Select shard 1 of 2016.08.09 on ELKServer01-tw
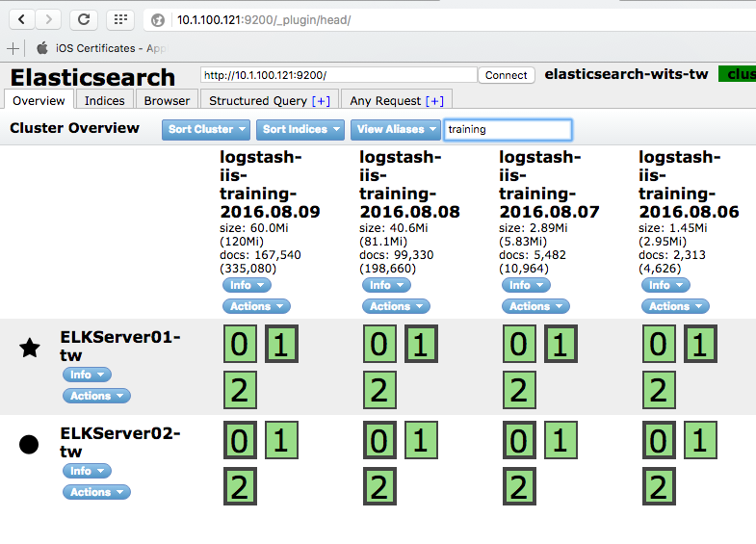 tap(281, 344)
